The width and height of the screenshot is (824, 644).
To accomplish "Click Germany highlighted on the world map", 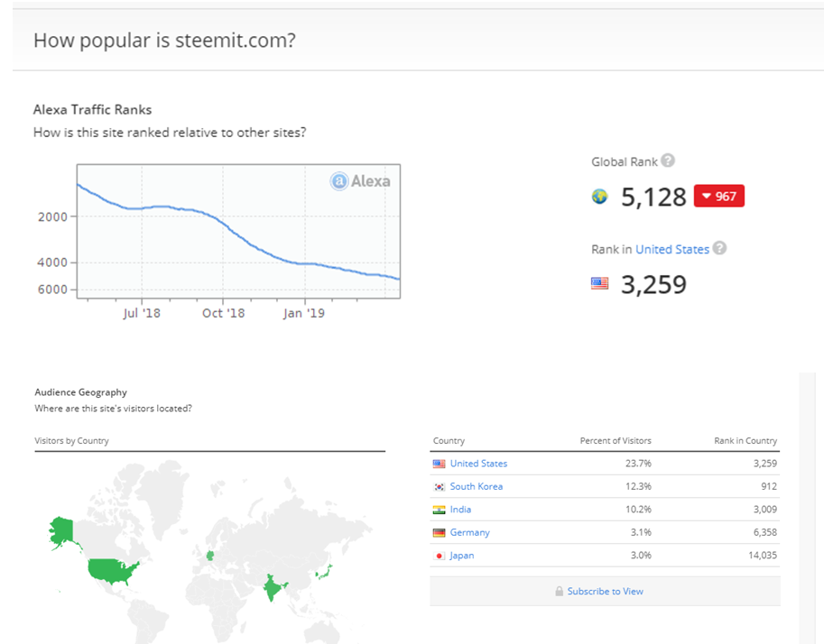I will click(210, 556).
